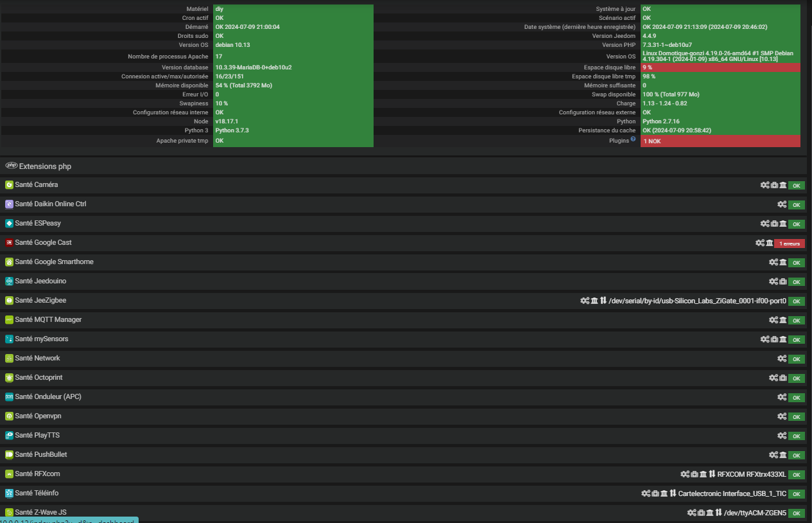Open the Santé Téléinfo section header
Viewport: 812px width, 523px height.
point(404,493)
